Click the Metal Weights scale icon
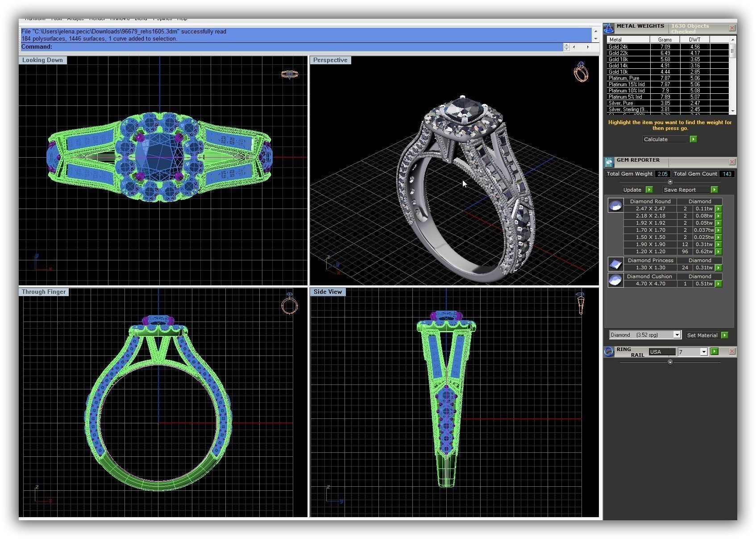 (x=609, y=29)
